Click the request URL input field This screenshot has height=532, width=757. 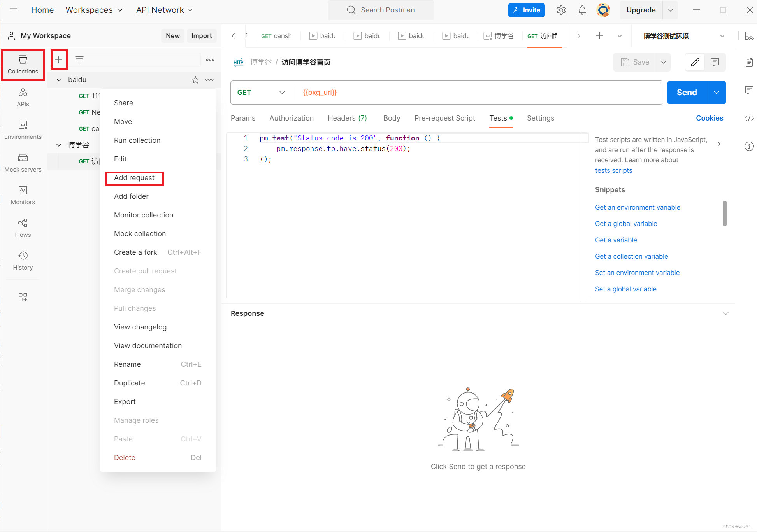point(479,93)
